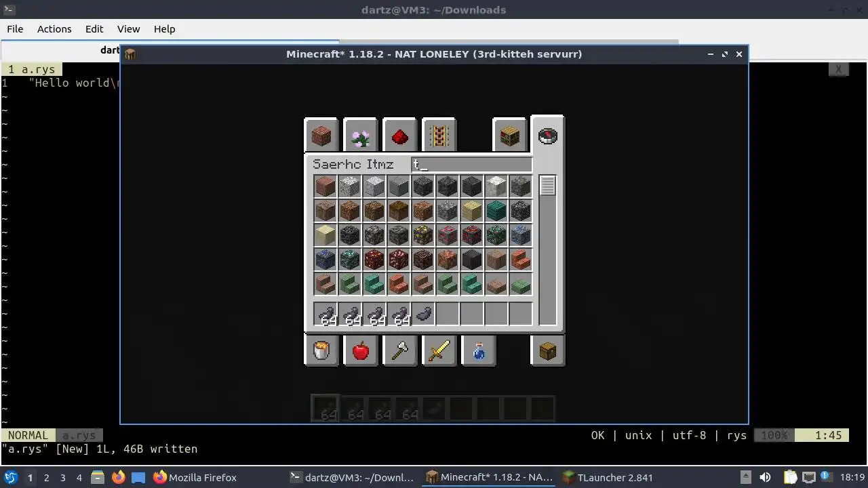Viewport: 868px width, 488px height.
Task: Open the terminal File menu
Action: [15, 29]
